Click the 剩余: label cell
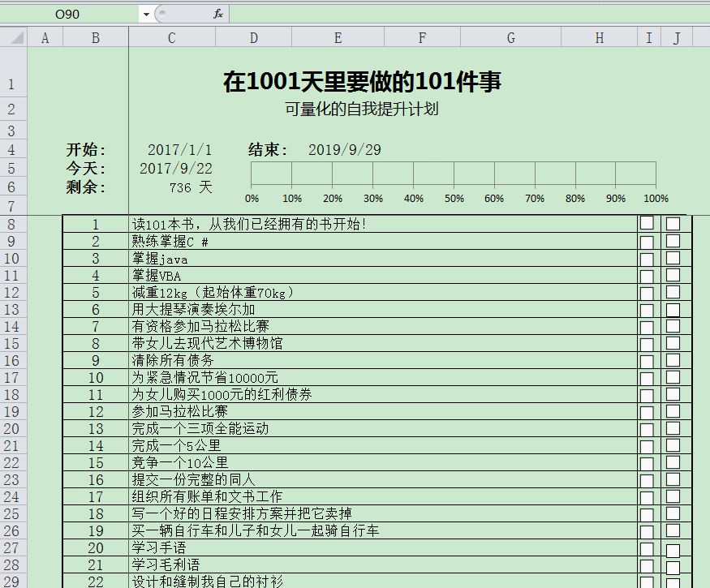Screen dimensions: 710x588 [x=86, y=187]
